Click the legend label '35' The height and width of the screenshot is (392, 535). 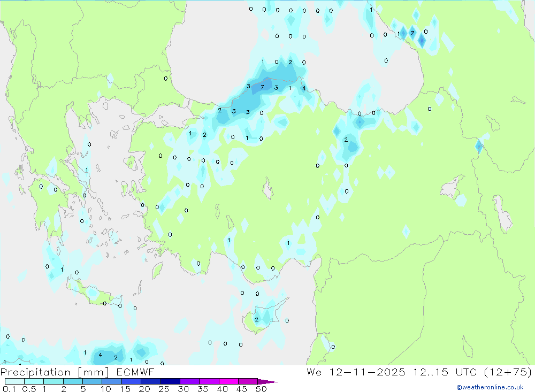[203, 389]
